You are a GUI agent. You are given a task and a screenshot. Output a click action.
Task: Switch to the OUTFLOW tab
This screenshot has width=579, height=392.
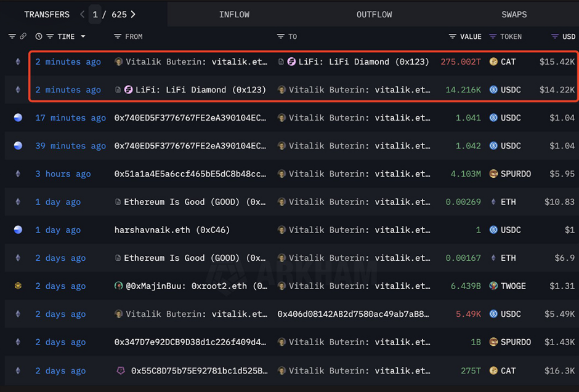pos(374,14)
